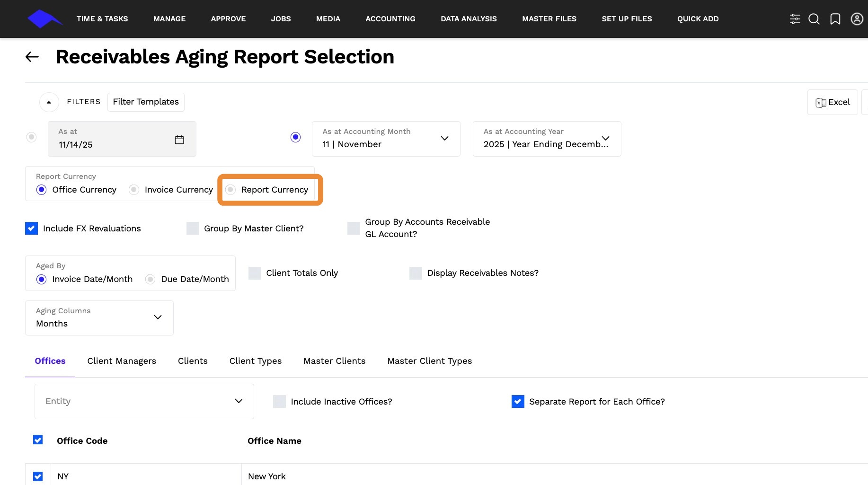Open the Entity dropdown field
Screen dimensions: 868x485
tap(144, 401)
